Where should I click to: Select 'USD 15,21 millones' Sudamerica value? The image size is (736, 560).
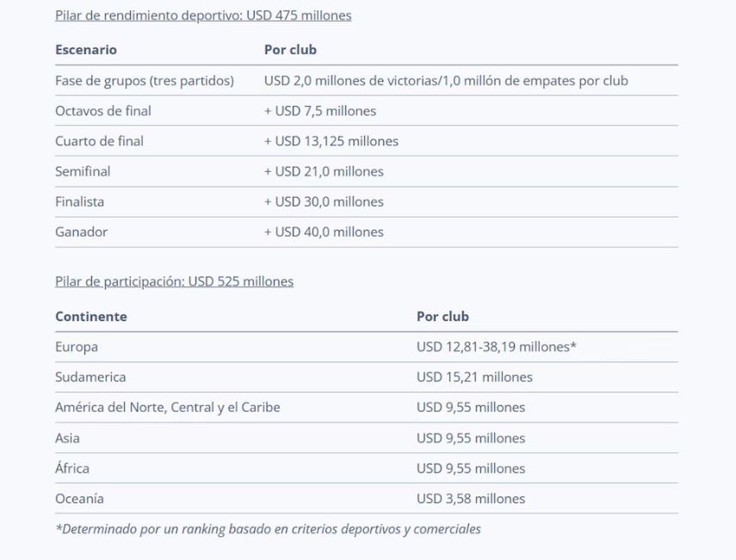tap(474, 378)
